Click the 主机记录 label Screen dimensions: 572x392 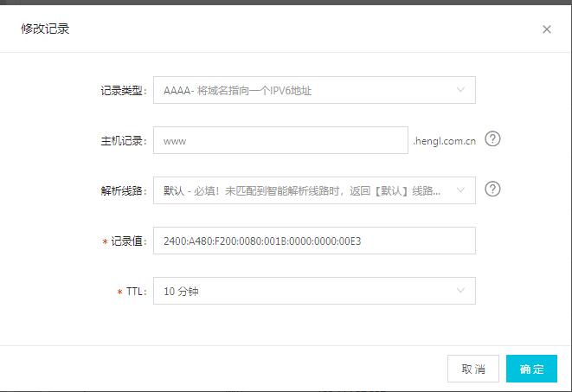124,141
